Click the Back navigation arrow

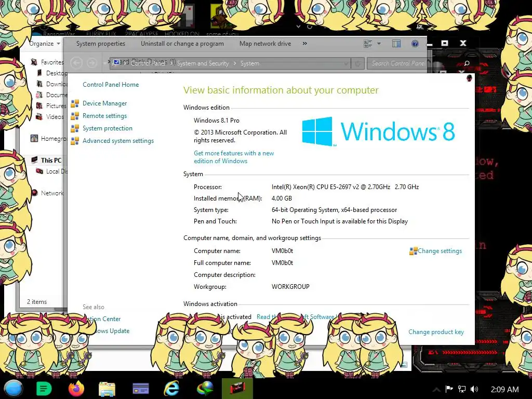(x=76, y=63)
